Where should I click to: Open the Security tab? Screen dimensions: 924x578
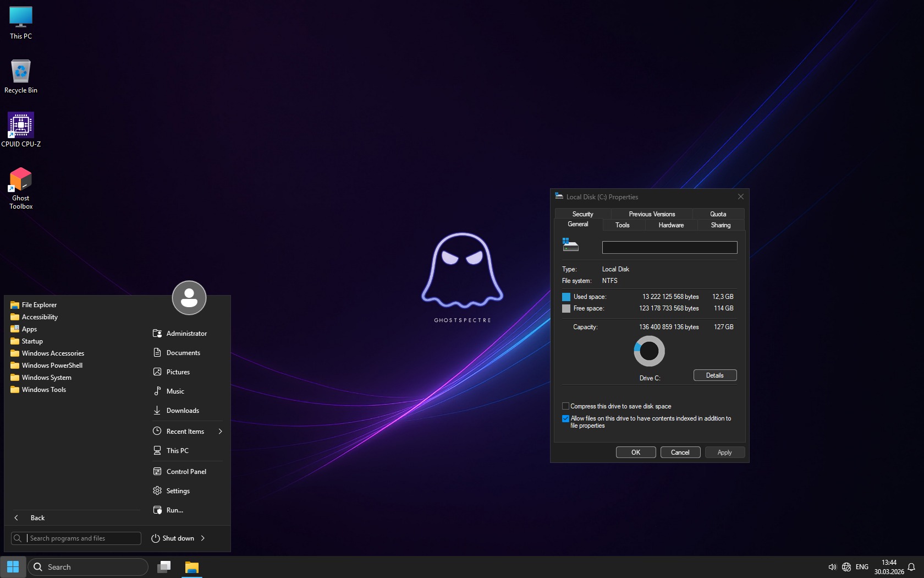(582, 214)
